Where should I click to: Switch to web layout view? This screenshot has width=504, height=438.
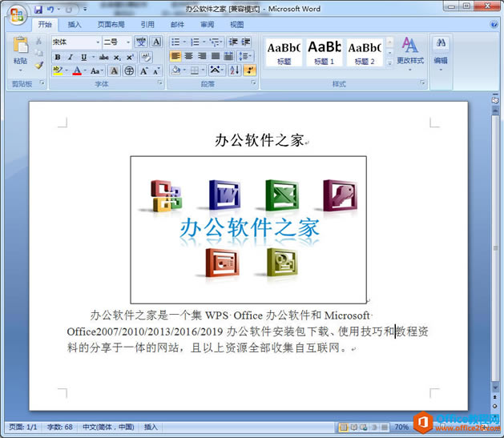pos(364,428)
